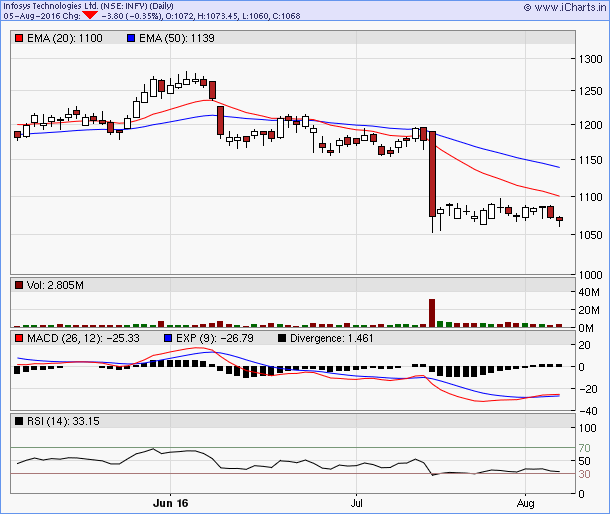610x514 pixels.
Task: Click the 1100 price axis label
Action: pyautogui.click(x=590, y=197)
